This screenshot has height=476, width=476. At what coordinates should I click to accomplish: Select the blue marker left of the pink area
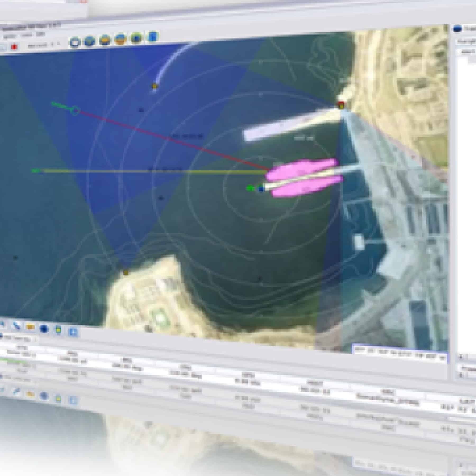point(261,189)
